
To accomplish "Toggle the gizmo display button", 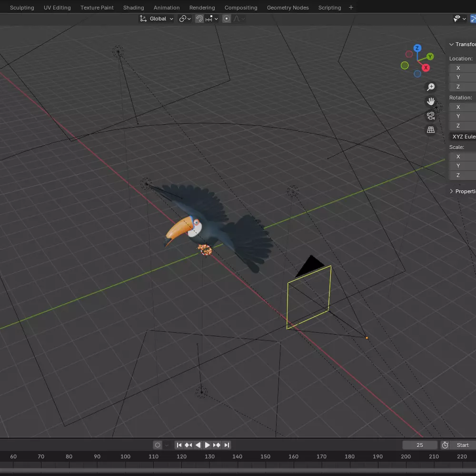I will point(473,19).
